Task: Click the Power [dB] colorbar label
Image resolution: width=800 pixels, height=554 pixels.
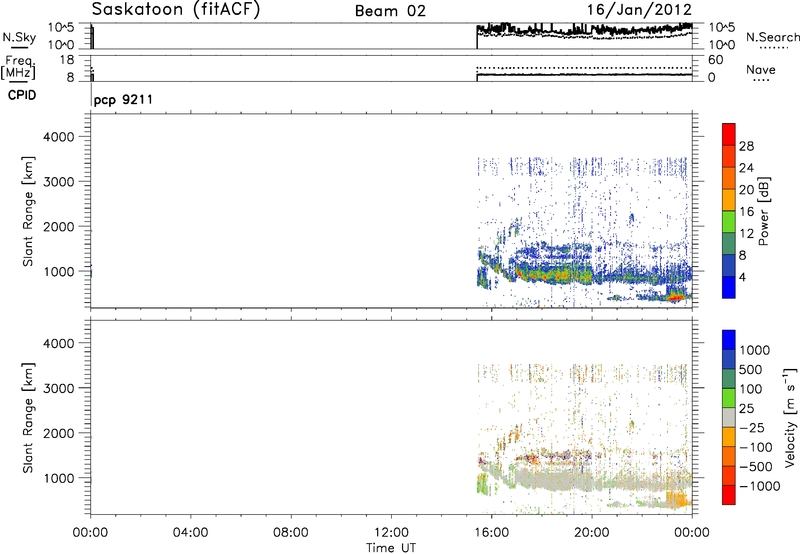Action: coord(764,211)
